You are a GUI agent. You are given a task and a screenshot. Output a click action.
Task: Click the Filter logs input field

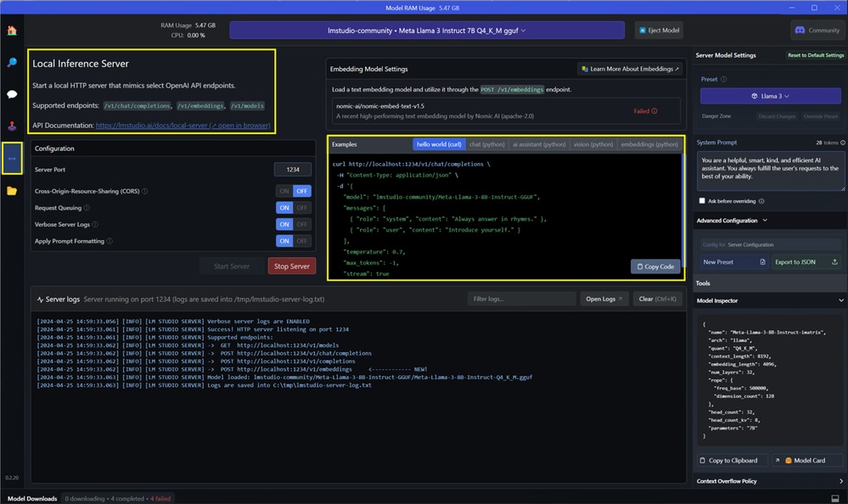(x=521, y=299)
